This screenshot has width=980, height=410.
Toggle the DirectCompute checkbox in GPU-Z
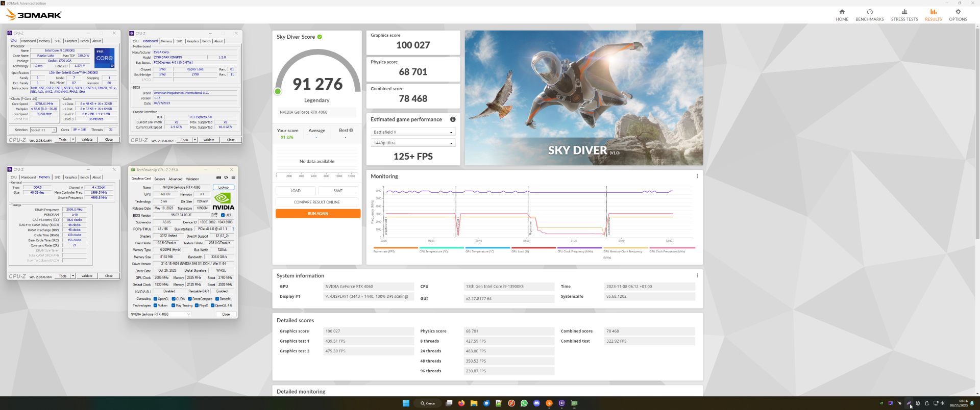(x=190, y=299)
